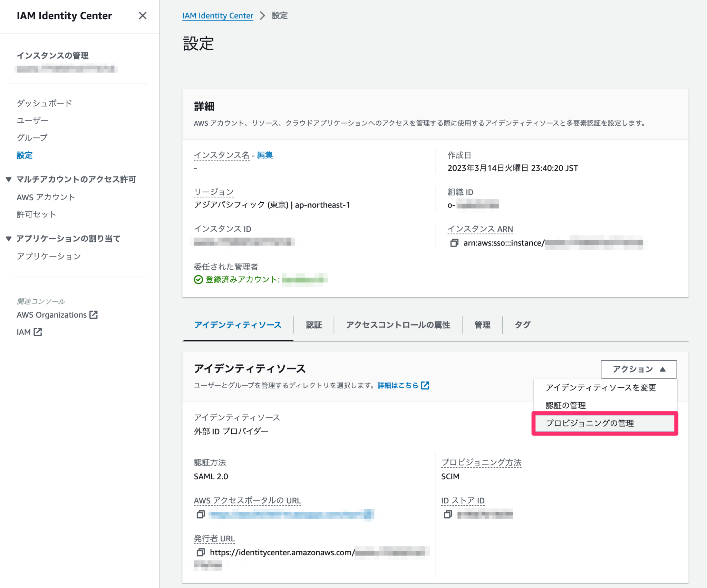This screenshot has height=588, width=707.
Task: Click 編集 to edit the instance name
Action: click(x=264, y=155)
